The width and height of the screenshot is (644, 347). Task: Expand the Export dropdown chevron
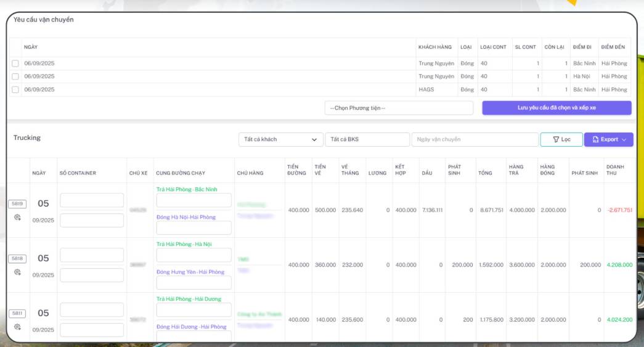coord(624,140)
